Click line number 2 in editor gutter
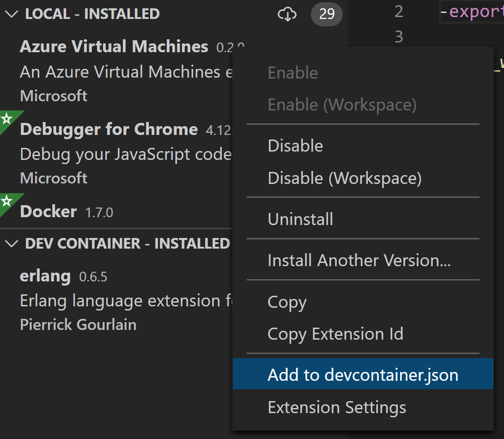Viewport: 504px width, 439px height. click(x=399, y=12)
